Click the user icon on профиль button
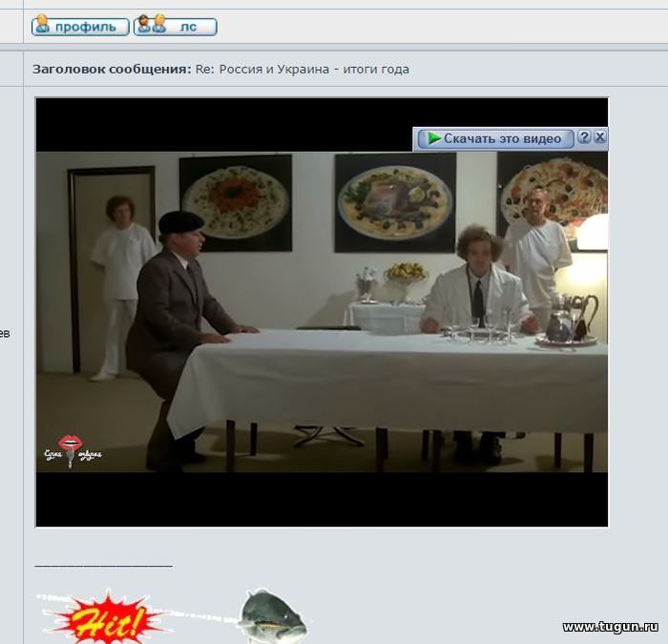The height and width of the screenshot is (644, 668). click(x=42, y=24)
